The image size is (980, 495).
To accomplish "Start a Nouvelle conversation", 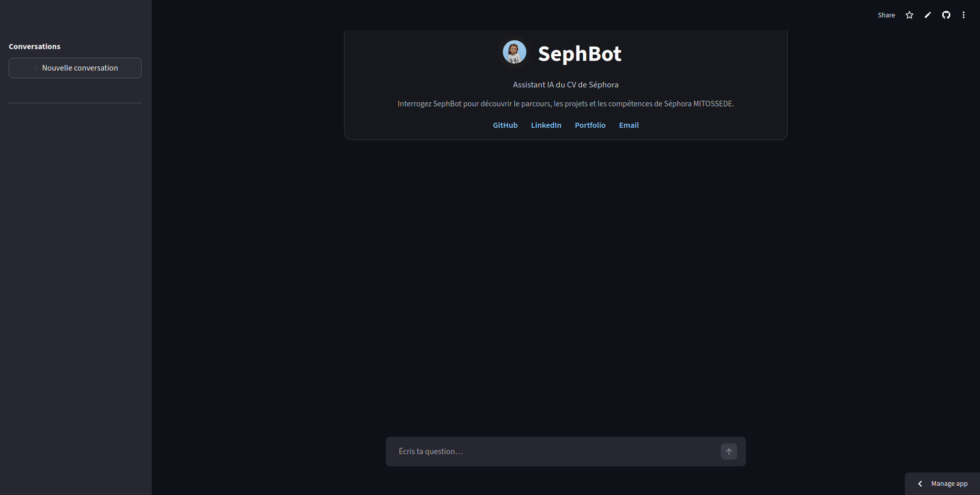I will click(x=75, y=67).
